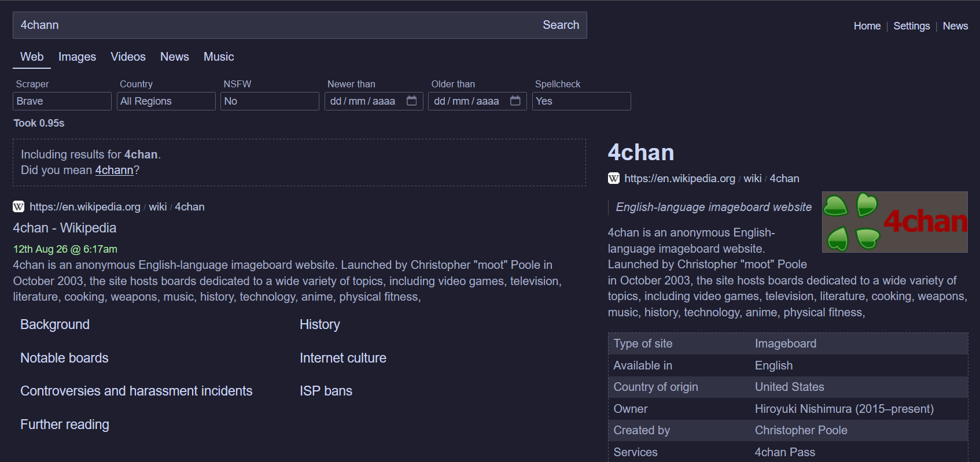Open the Spellcheck dropdown set to Yes
980x462 pixels.
tap(581, 101)
